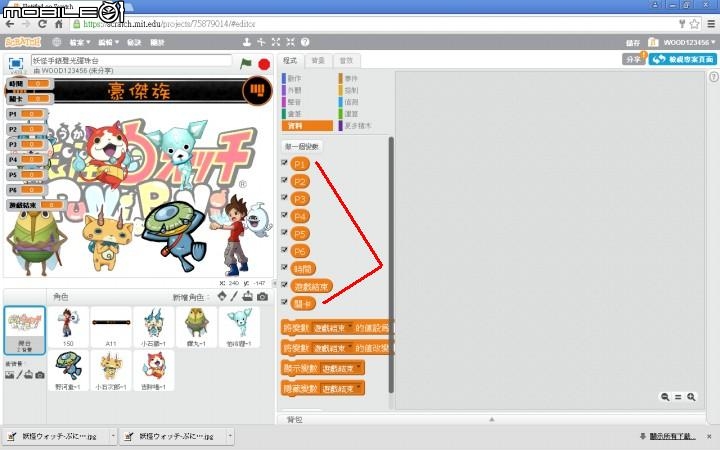Click the 分享 (Share) button
Viewport: 720px width, 450px height.
[x=634, y=59]
